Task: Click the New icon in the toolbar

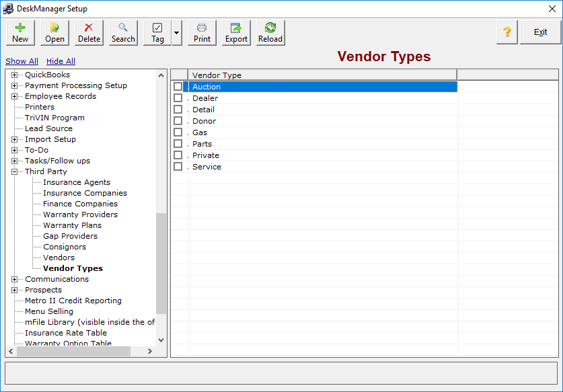Action: (20, 32)
